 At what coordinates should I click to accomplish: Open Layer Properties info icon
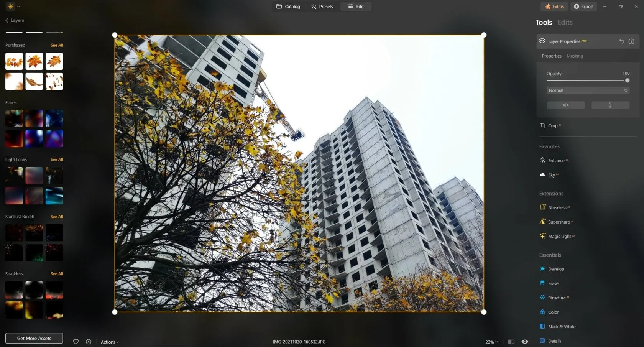(x=631, y=41)
